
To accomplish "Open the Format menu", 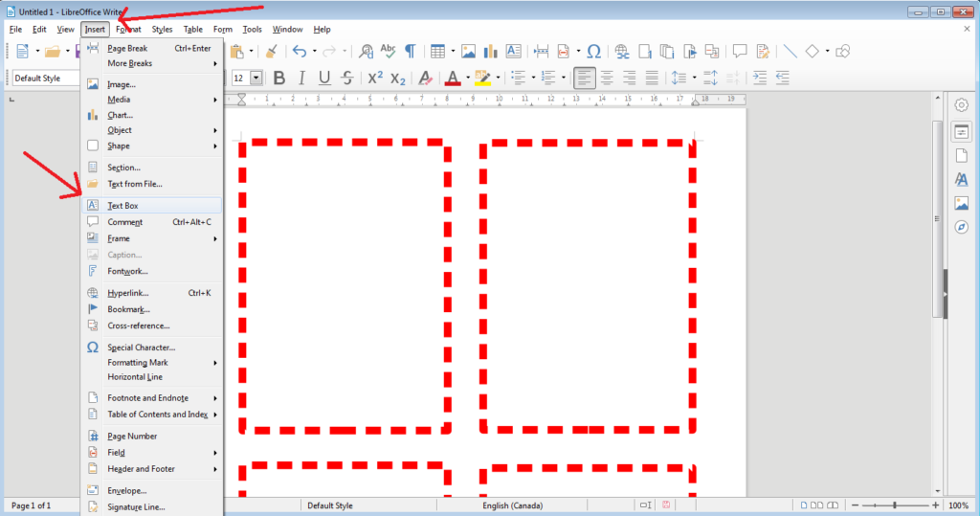I will (128, 30).
